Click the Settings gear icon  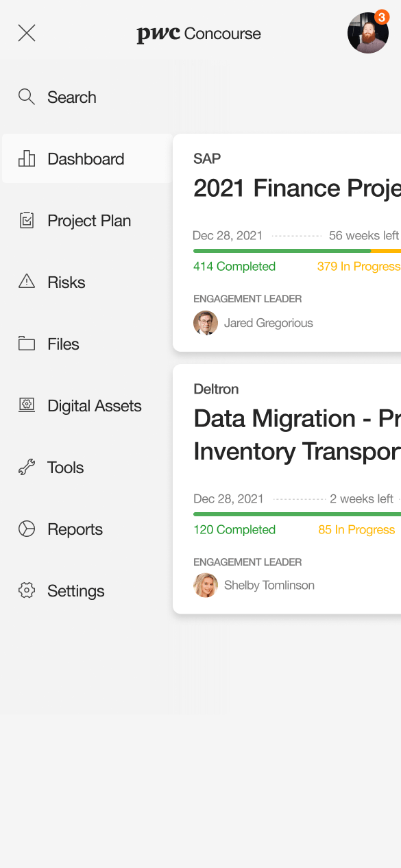27,590
